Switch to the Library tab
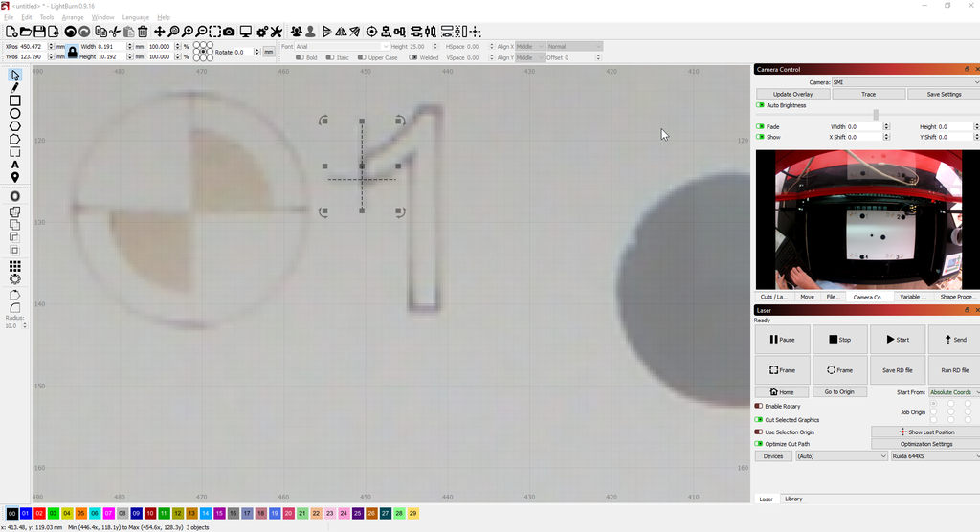 tap(793, 499)
